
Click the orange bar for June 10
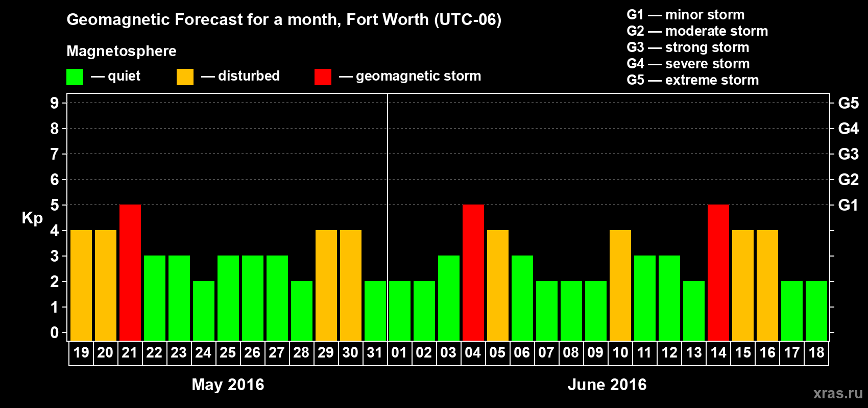pyautogui.click(x=620, y=286)
